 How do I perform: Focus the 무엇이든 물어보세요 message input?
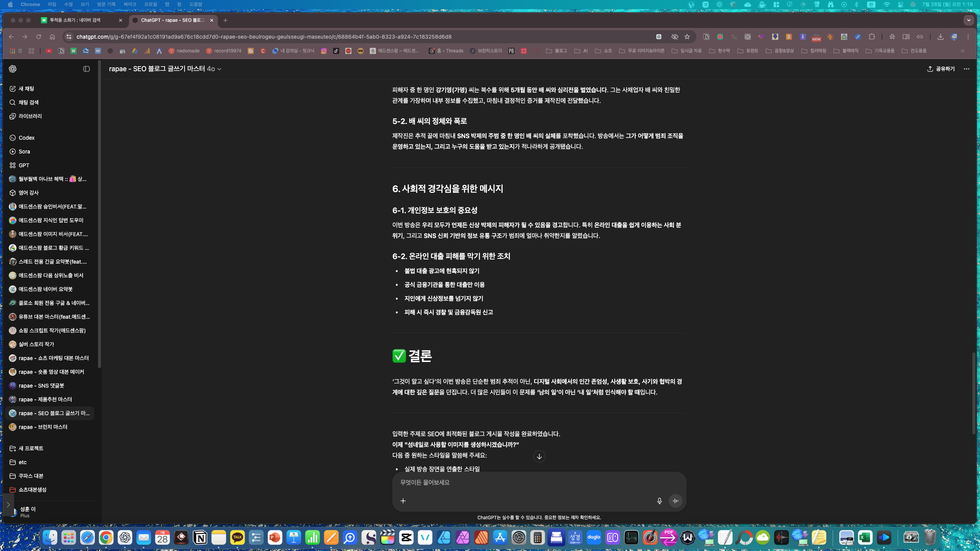click(x=539, y=483)
